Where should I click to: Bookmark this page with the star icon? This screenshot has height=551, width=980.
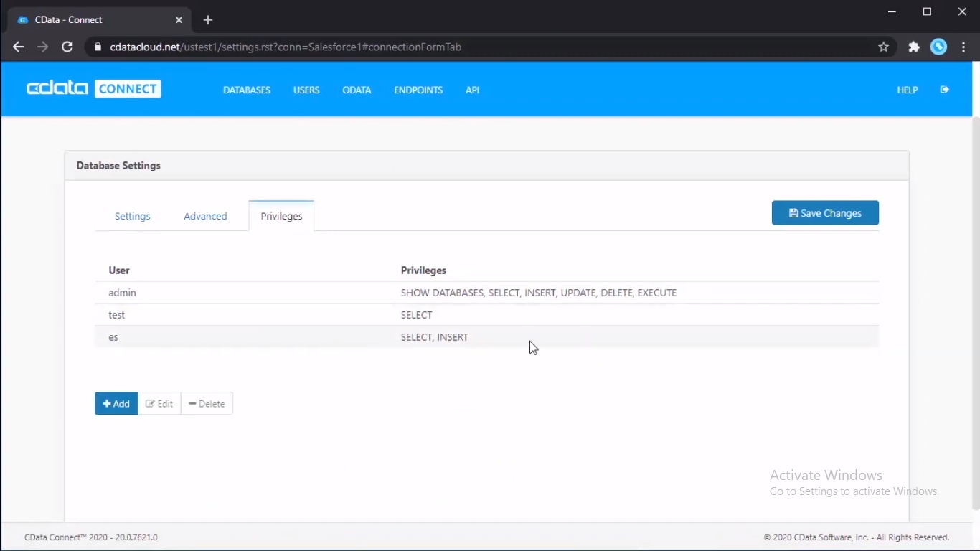point(884,47)
